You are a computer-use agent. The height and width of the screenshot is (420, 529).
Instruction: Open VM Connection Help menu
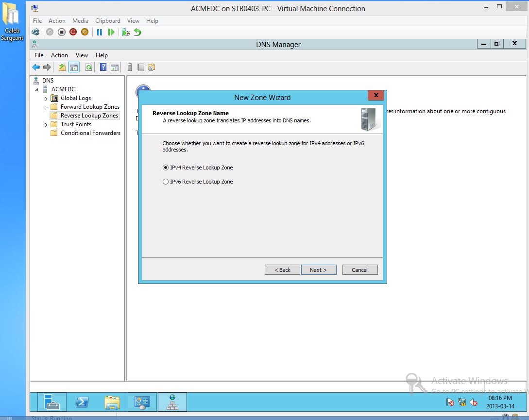[x=152, y=21]
